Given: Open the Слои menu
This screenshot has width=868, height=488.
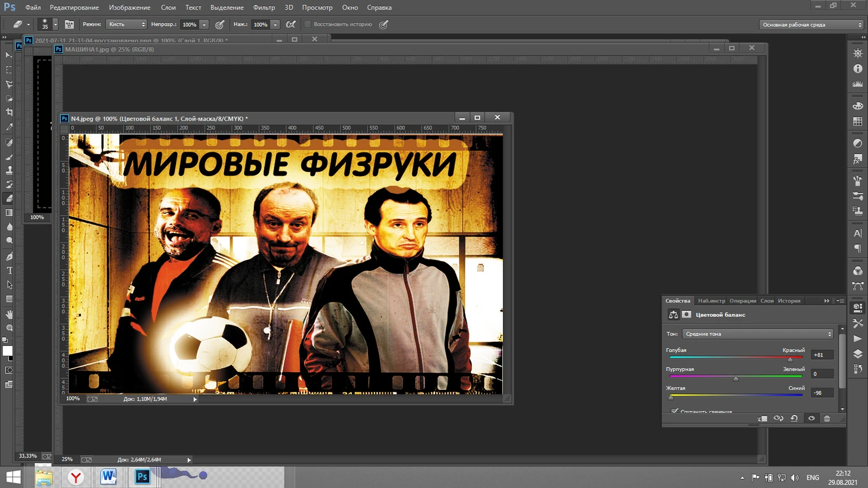Looking at the screenshot, I should tap(168, 7).
